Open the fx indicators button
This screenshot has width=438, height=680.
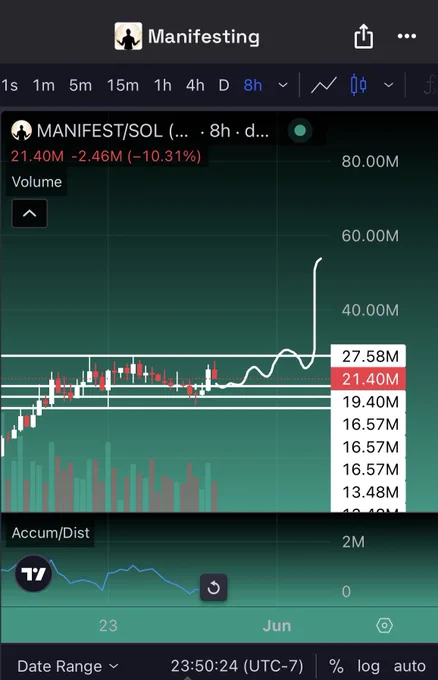pos(429,85)
